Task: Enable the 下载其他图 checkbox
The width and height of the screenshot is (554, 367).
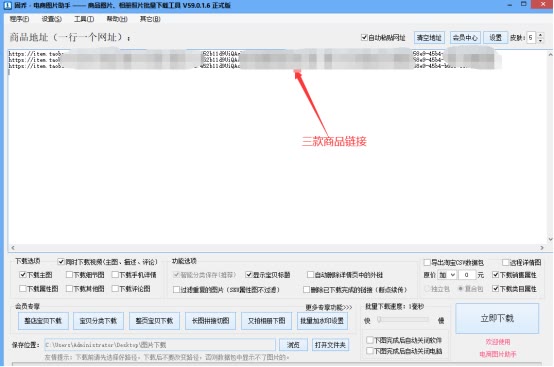Action: 69,289
